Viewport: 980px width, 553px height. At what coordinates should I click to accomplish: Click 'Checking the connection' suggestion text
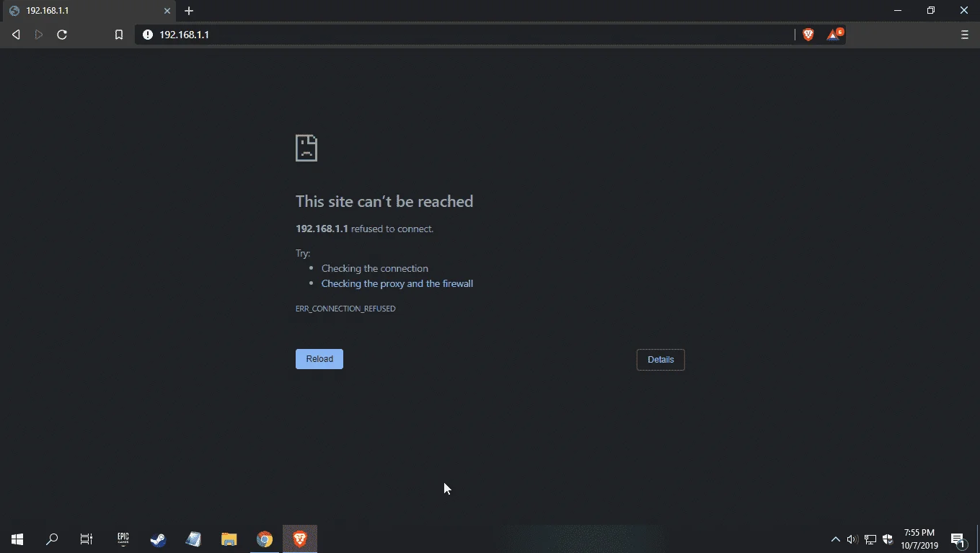(375, 268)
